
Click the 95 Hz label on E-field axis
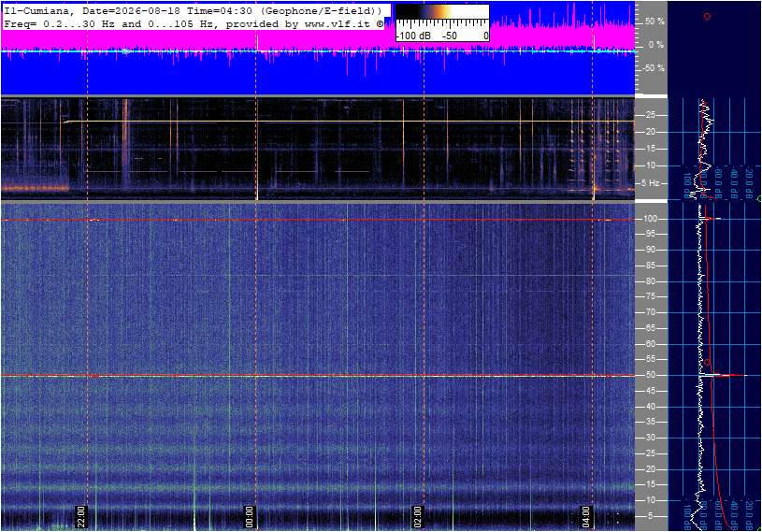click(x=650, y=234)
